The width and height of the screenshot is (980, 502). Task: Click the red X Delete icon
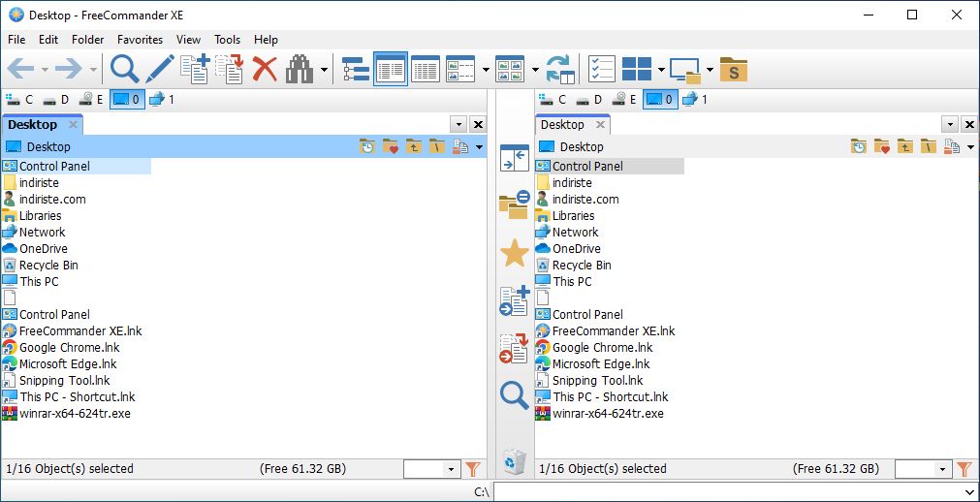[x=265, y=70]
